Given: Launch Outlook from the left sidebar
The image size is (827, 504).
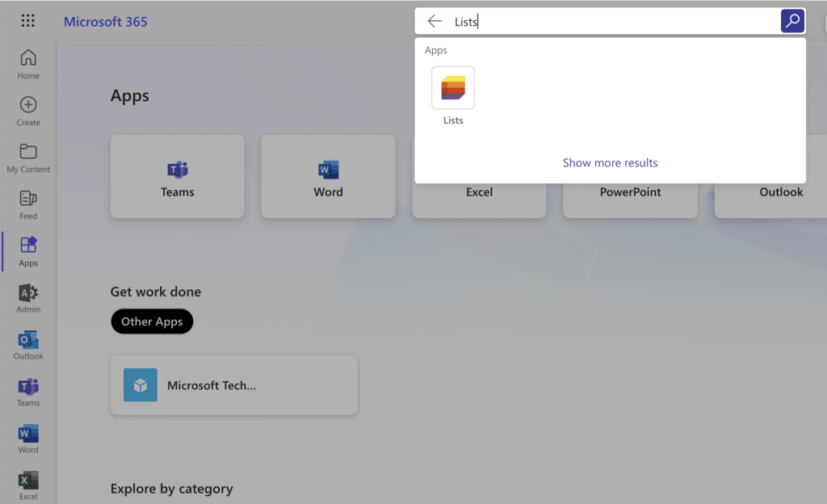Looking at the screenshot, I should tap(28, 346).
